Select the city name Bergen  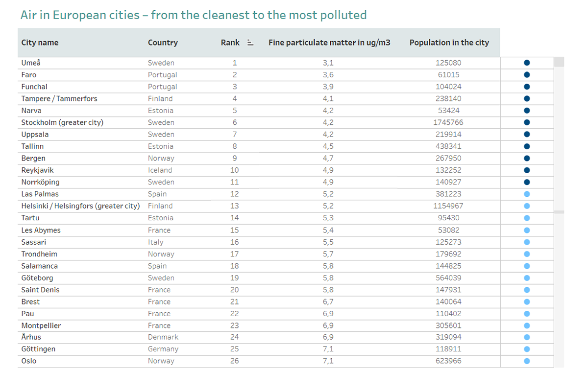click(x=33, y=158)
